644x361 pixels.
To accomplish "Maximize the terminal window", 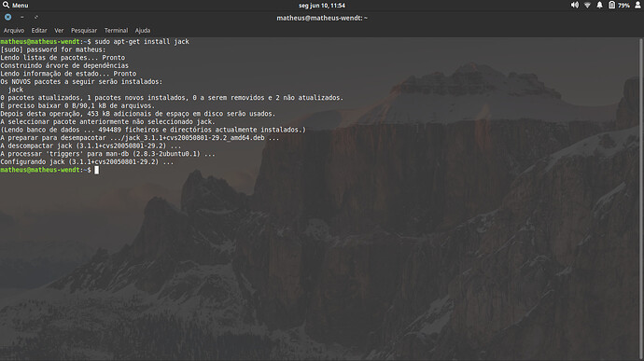I will pos(36,17).
